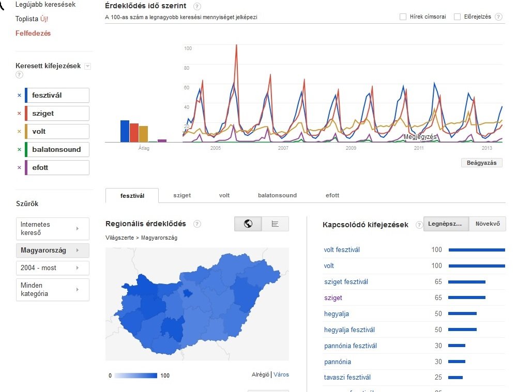Remove the sziget search term
The width and height of the screenshot is (532, 392).
click(x=19, y=114)
